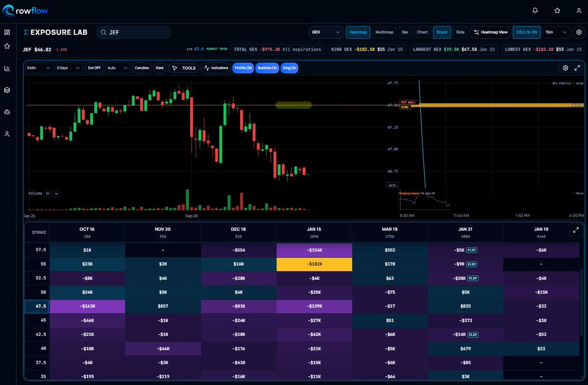Screen dimensions: 588x385
Task: Click the KING label on chart
Action: [x=405, y=107]
